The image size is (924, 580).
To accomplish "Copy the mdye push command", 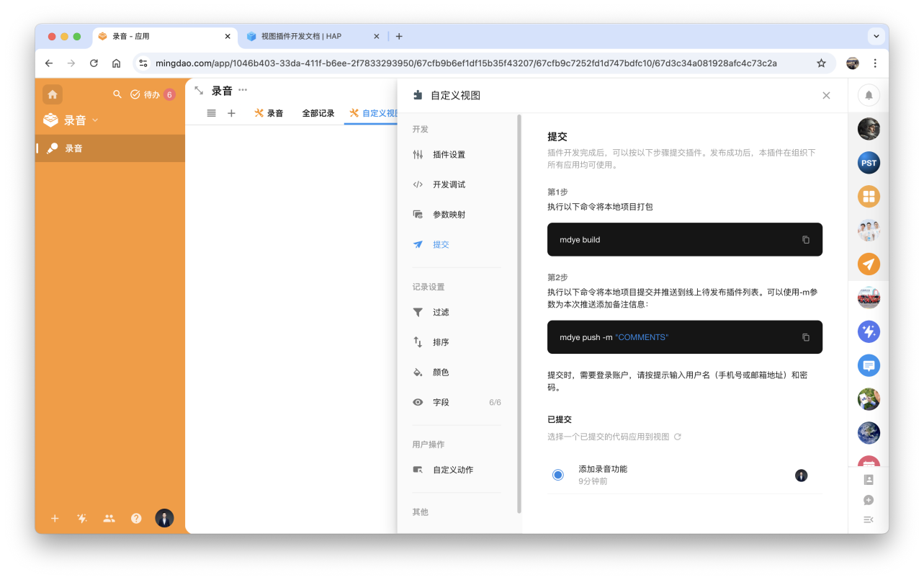I will coord(805,337).
